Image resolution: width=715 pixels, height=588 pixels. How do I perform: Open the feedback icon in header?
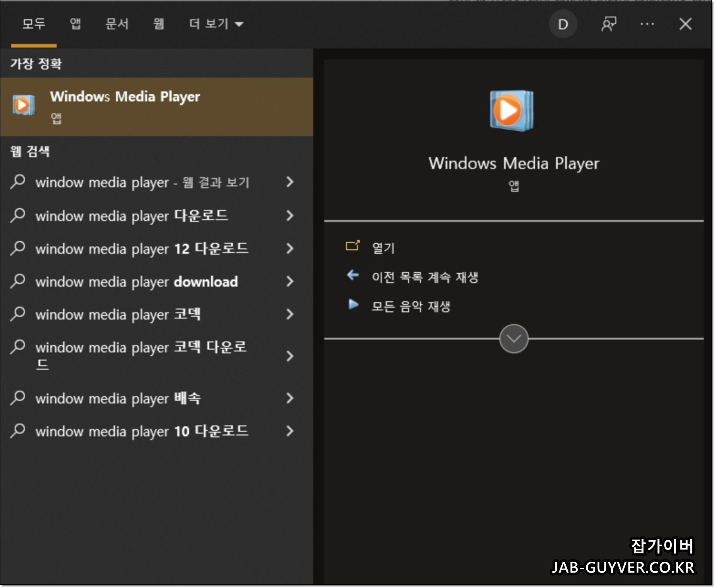tap(609, 24)
